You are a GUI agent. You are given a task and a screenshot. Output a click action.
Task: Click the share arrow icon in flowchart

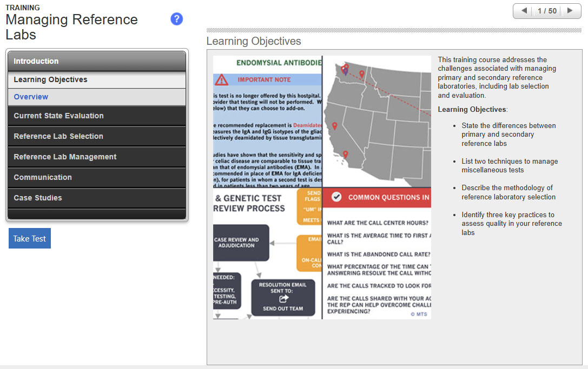pyautogui.click(x=283, y=298)
